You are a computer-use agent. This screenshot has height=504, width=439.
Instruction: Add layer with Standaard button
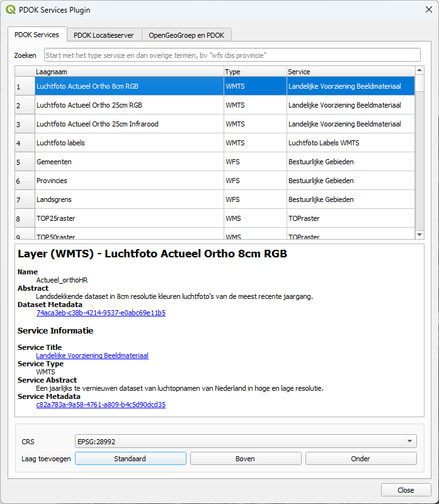point(130,458)
